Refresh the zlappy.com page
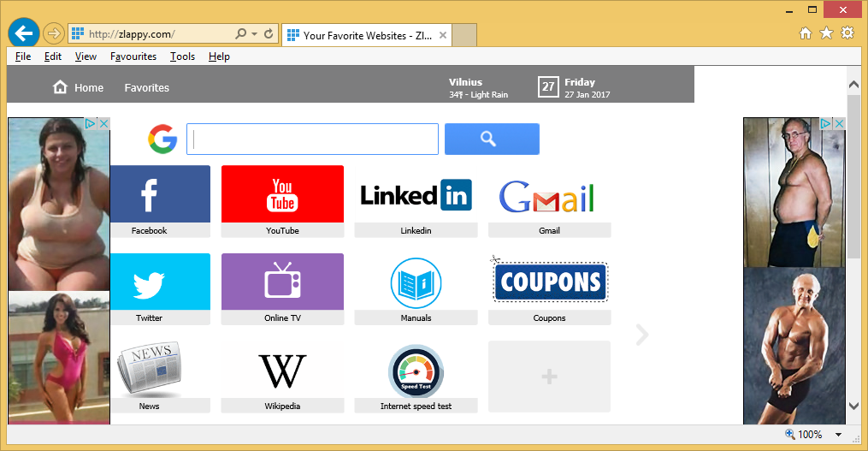Viewport: 868px width, 451px height. click(x=269, y=33)
